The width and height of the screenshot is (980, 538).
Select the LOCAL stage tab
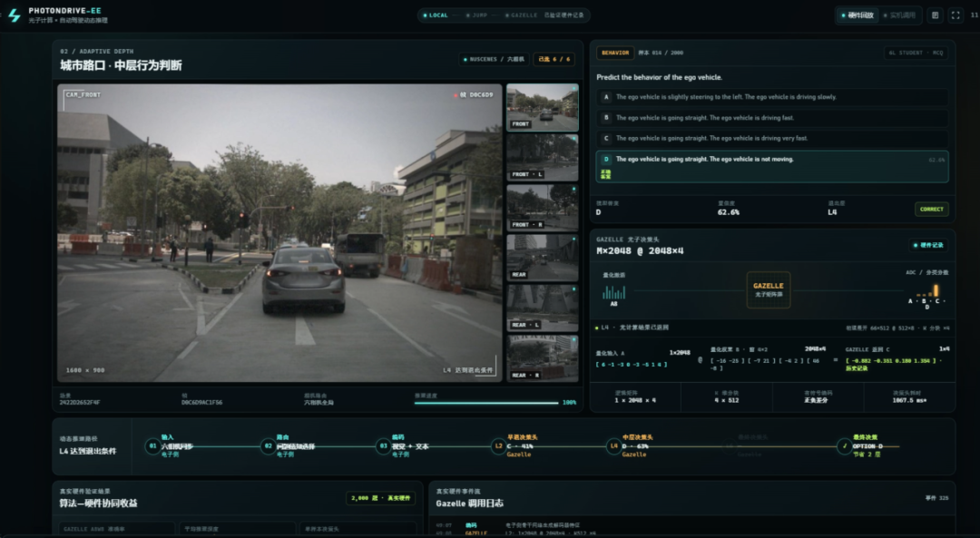pyautogui.click(x=436, y=15)
